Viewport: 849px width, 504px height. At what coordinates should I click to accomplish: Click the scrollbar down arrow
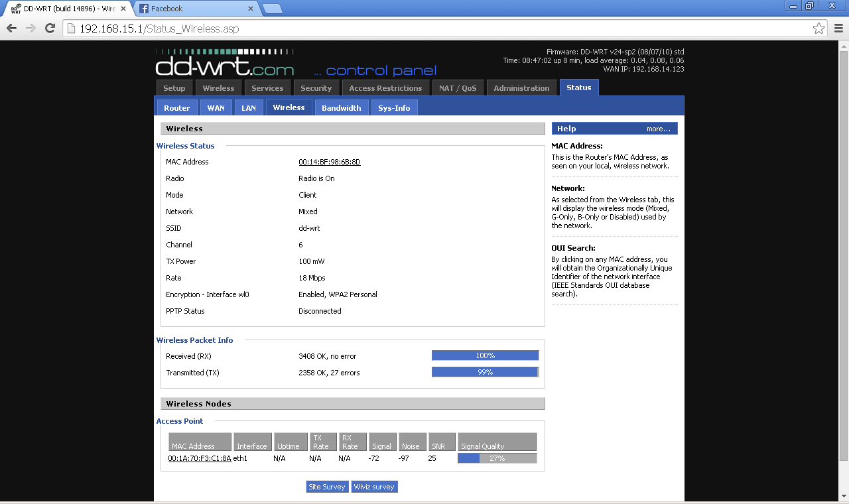tap(843, 496)
